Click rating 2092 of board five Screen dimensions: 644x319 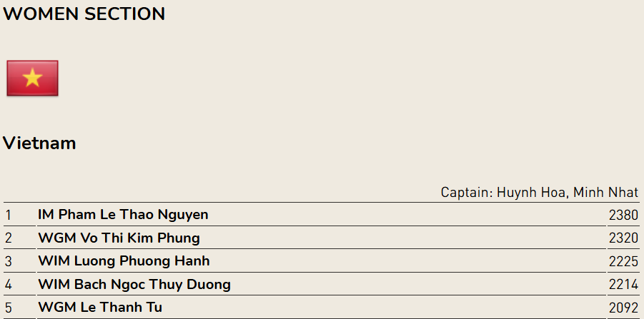623,308
